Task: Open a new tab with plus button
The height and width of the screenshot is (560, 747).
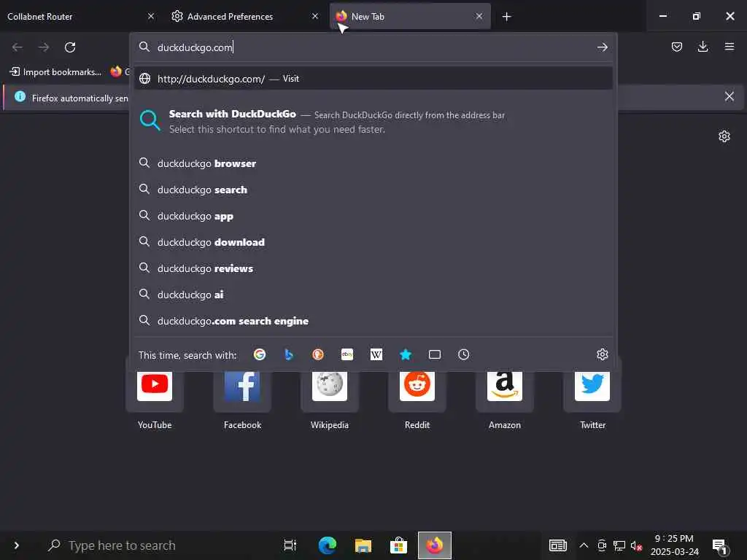Action: click(x=506, y=17)
